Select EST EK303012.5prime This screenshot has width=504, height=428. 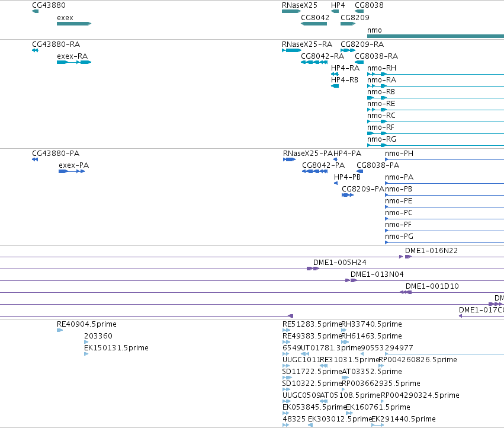coord(340,419)
